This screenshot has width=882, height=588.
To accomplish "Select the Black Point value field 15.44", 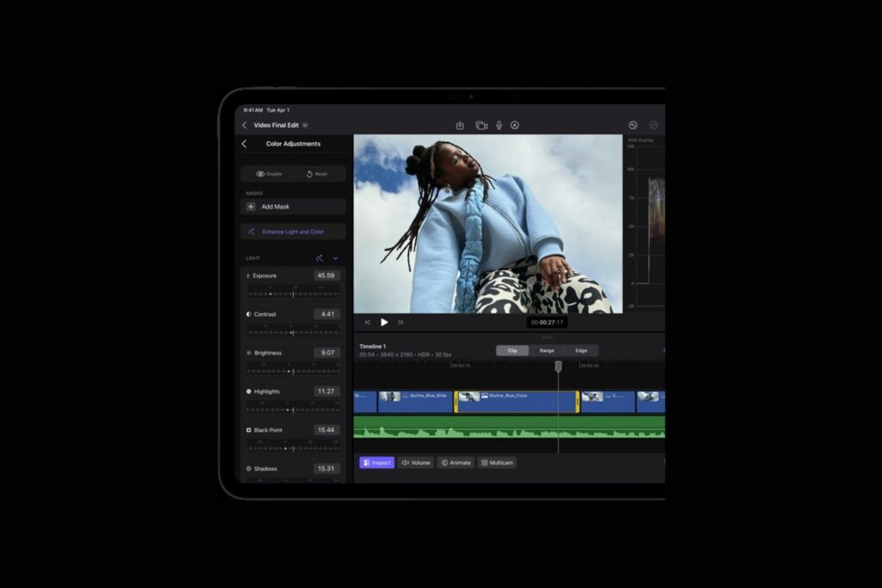I will coord(326,430).
